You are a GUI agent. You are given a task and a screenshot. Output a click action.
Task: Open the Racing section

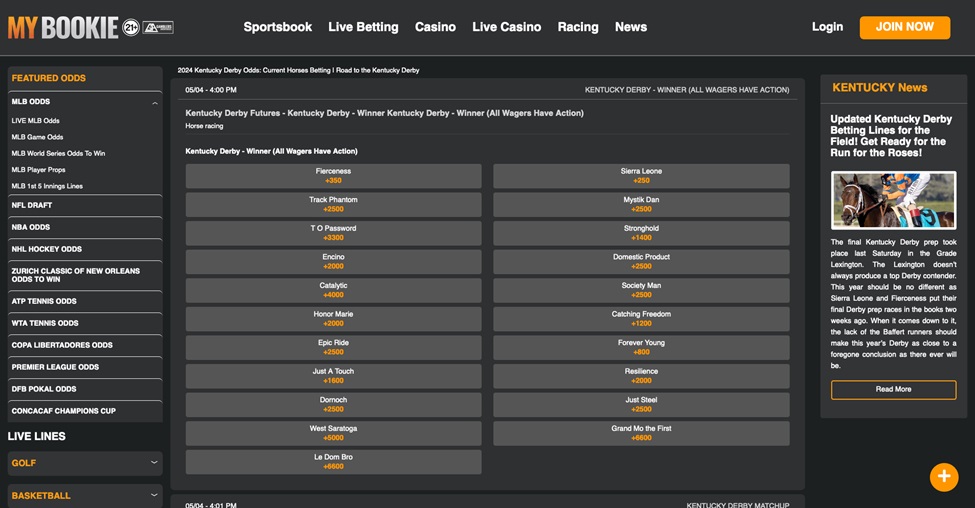tap(577, 27)
